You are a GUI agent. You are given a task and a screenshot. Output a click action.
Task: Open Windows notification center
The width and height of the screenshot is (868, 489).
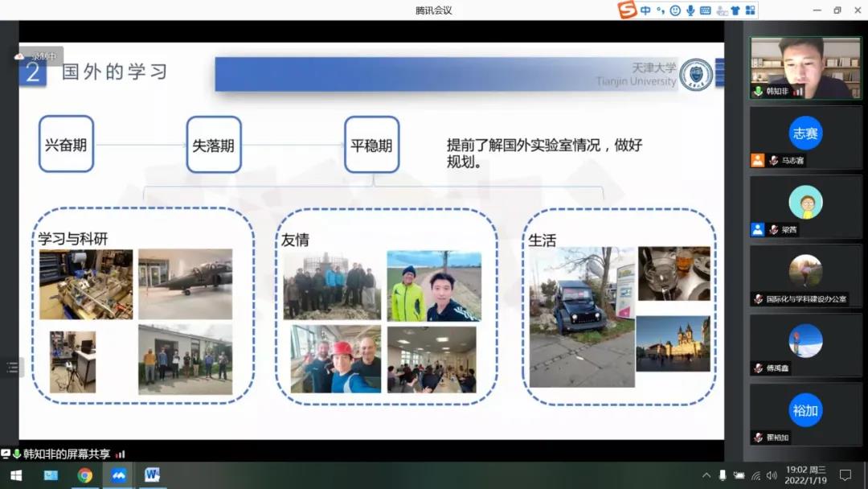pos(845,475)
